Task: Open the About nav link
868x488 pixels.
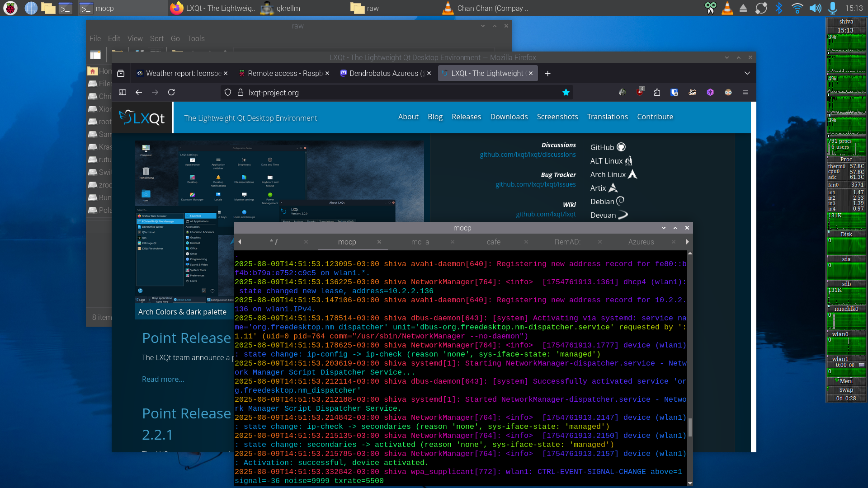Action: tap(408, 117)
